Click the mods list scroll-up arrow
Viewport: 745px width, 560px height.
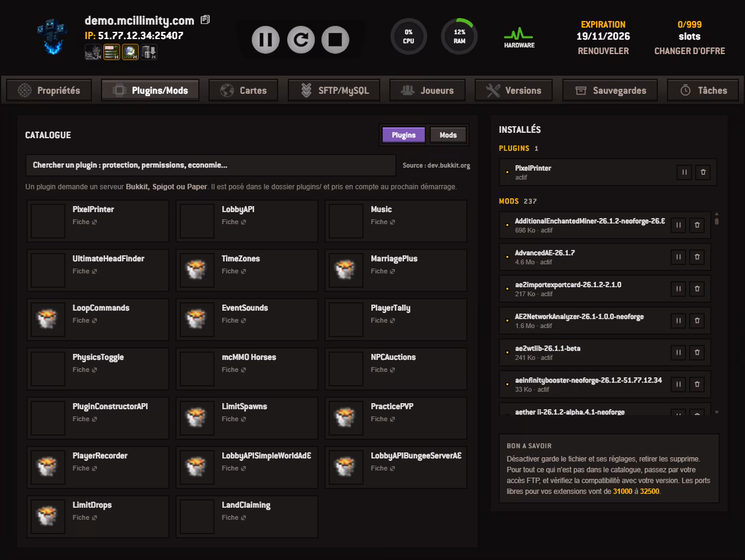pos(717,214)
